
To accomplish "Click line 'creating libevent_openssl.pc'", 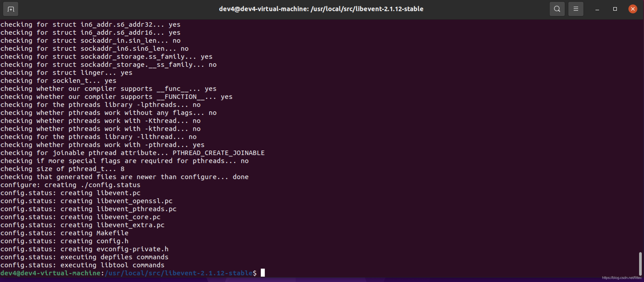I will 86,201.
